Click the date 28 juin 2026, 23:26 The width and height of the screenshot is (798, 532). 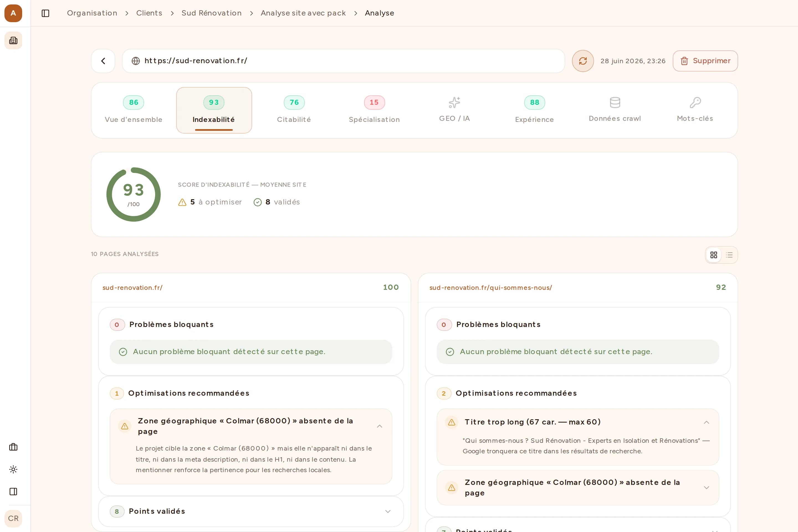[x=633, y=61]
